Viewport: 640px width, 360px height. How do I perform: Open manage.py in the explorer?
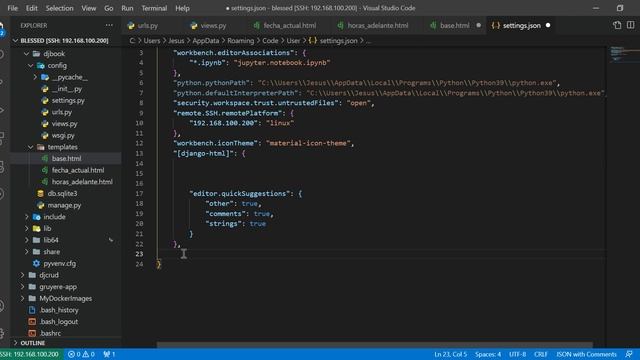click(x=64, y=205)
